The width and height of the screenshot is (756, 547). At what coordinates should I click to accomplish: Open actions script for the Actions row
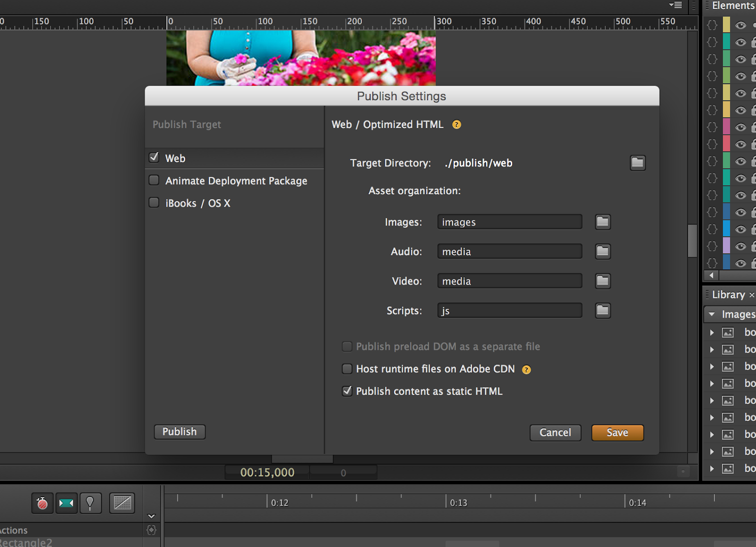[151, 530]
